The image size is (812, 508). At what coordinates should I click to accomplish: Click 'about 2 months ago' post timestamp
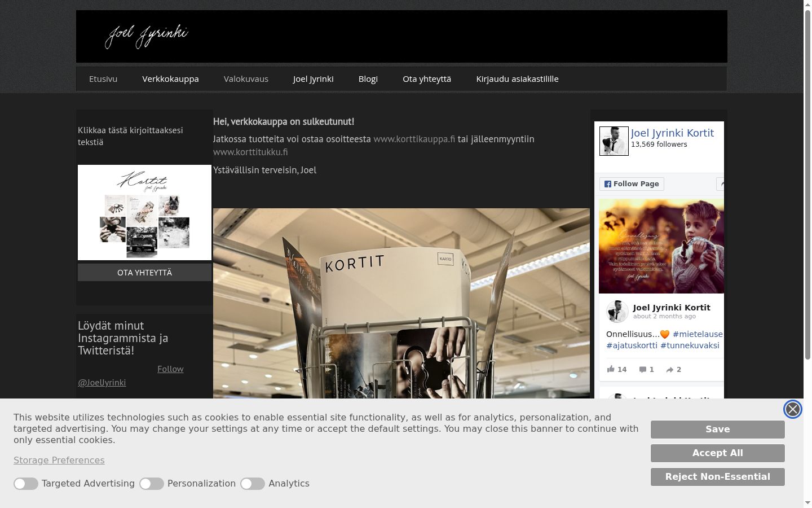coord(664,317)
